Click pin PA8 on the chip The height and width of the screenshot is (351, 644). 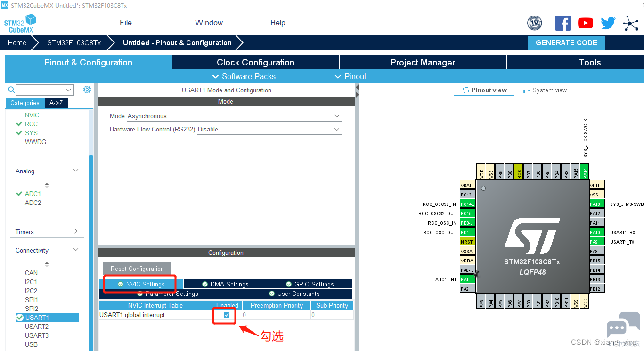pos(597,251)
